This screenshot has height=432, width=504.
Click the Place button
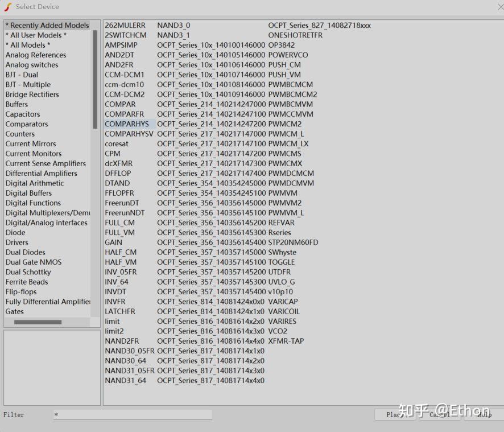pos(396,414)
